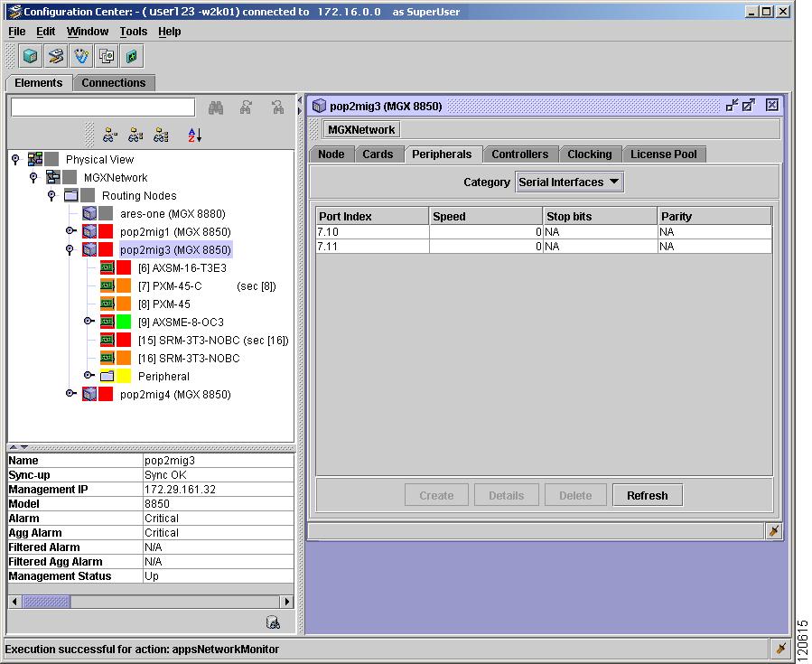The height and width of the screenshot is (664, 812).
Task: Click the Delete button
Action: click(575, 495)
